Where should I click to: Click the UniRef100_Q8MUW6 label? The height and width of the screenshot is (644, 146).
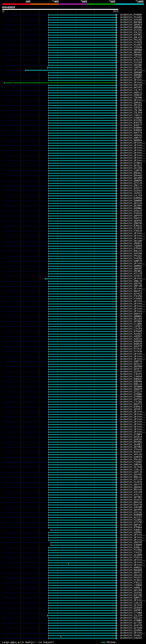point(131,27)
